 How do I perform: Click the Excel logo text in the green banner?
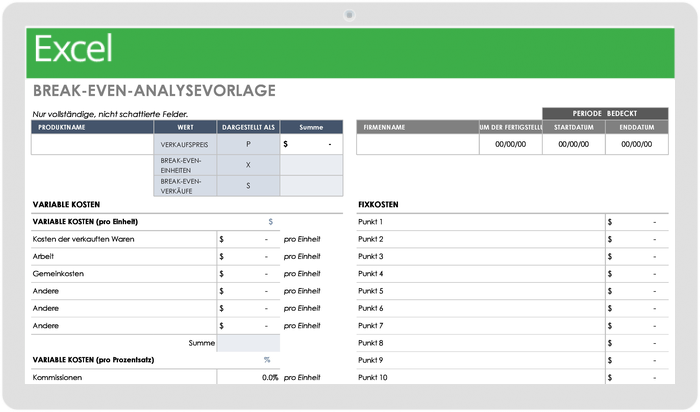pyautogui.click(x=73, y=49)
